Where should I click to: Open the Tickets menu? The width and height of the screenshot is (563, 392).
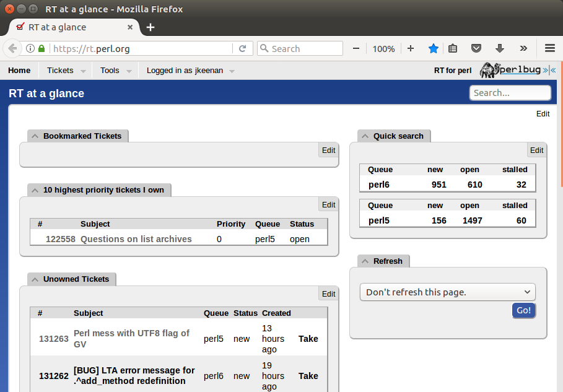66,71
